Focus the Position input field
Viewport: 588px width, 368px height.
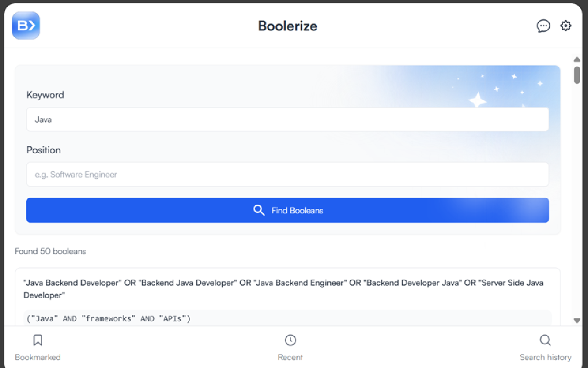pyautogui.click(x=288, y=174)
